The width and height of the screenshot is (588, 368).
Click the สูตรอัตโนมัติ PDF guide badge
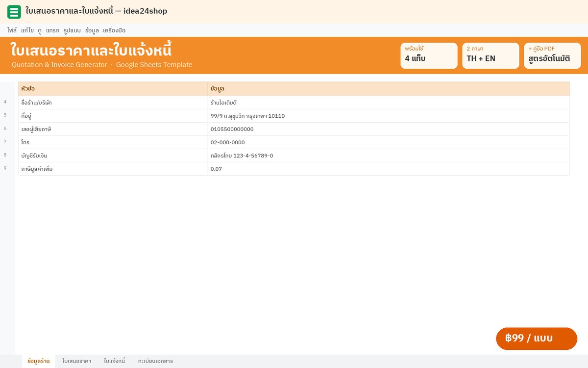pyautogui.click(x=552, y=55)
